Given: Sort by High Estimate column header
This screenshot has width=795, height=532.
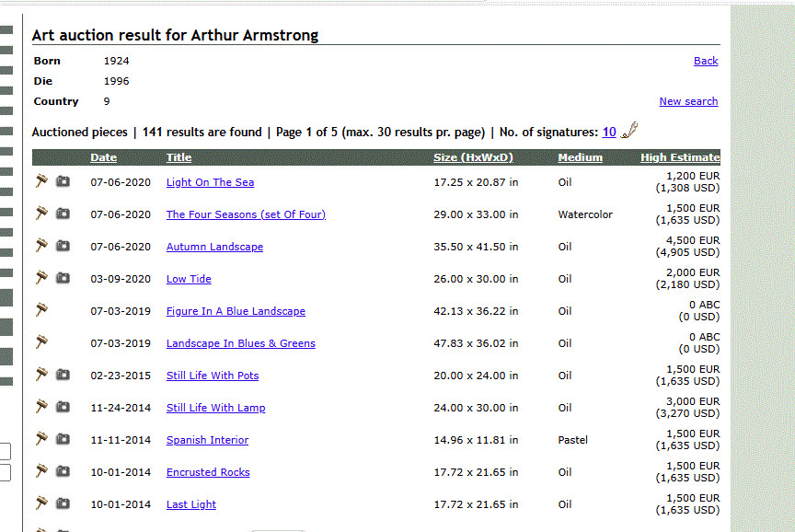Looking at the screenshot, I should [680, 157].
